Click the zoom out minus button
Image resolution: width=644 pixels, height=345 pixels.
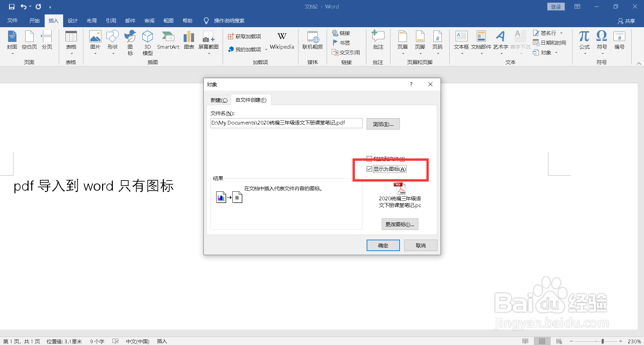(x=571, y=341)
